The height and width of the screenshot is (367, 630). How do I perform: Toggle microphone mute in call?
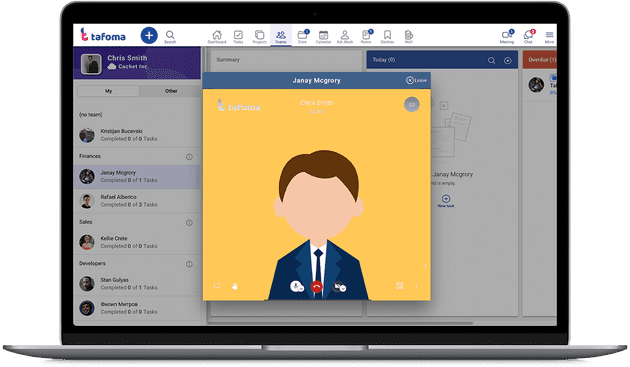[297, 286]
